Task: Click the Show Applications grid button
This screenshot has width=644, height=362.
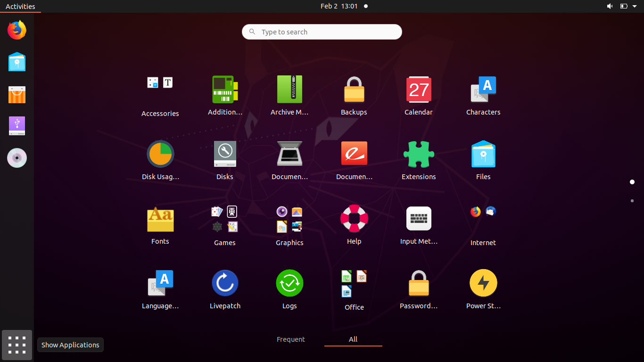Action: 17,345
